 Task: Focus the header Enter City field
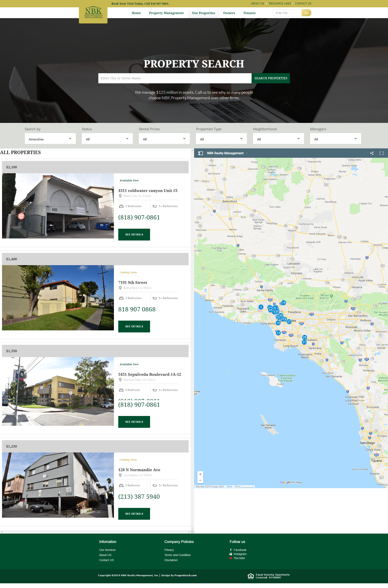coord(287,13)
